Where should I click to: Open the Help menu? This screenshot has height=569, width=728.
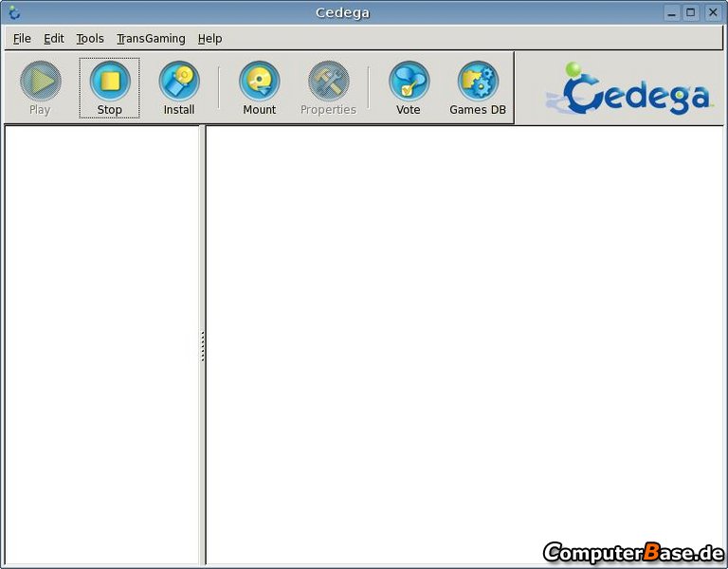pyautogui.click(x=209, y=39)
